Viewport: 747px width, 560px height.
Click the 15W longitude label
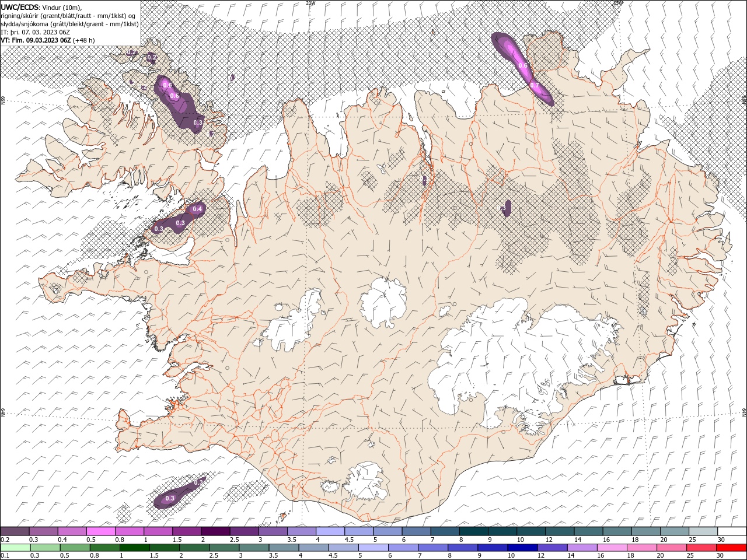coord(618,3)
